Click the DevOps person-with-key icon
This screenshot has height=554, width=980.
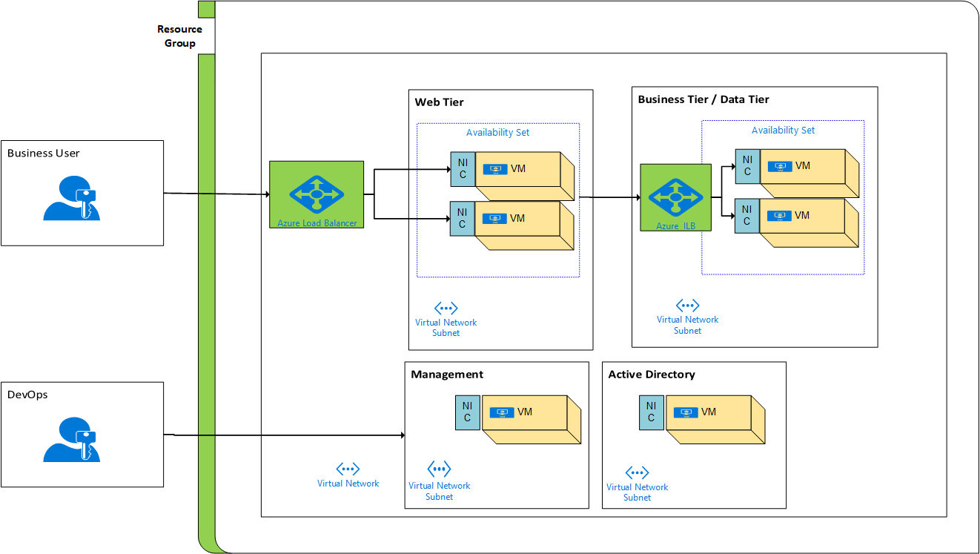pos(71,440)
